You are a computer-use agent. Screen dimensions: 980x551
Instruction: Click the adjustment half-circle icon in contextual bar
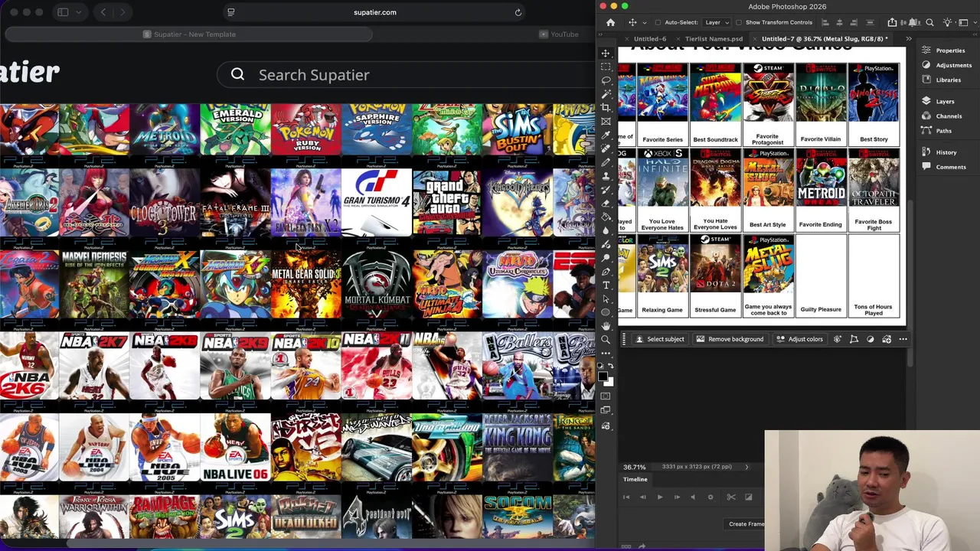click(x=870, y=339)
